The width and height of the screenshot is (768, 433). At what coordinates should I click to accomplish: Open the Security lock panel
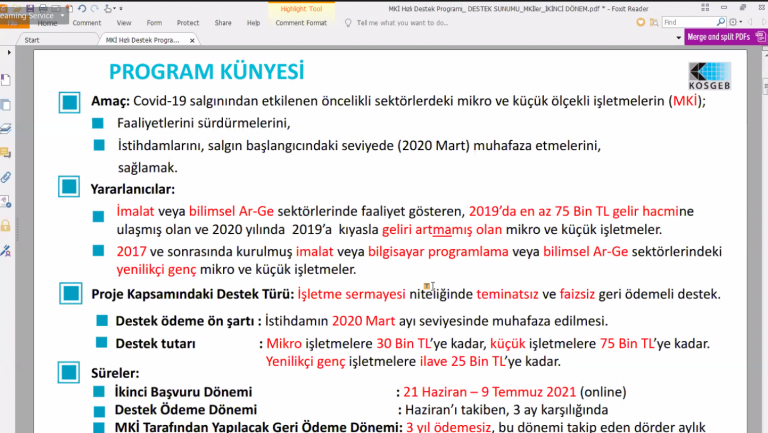click(6, 226)
